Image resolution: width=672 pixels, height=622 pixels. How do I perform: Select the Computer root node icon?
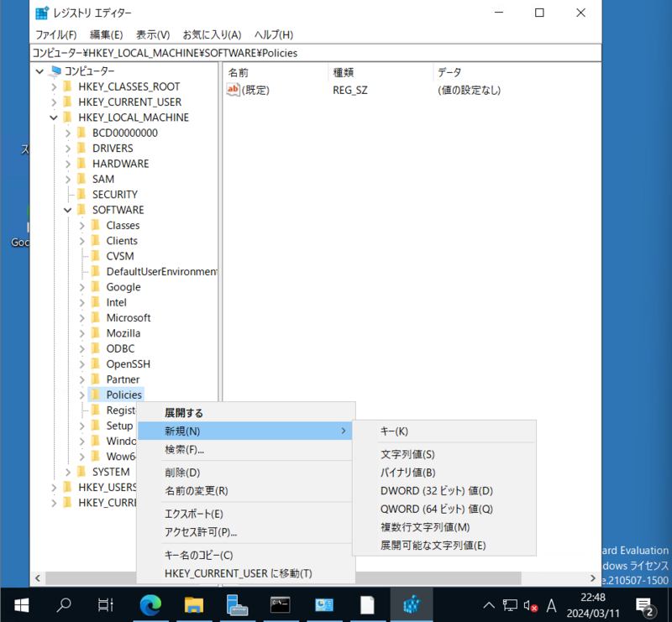tap(55, 71)
